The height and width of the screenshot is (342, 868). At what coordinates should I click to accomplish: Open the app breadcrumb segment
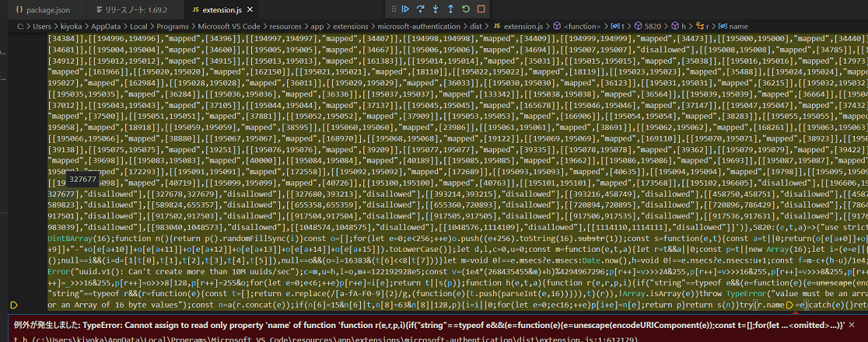[317, 26]
